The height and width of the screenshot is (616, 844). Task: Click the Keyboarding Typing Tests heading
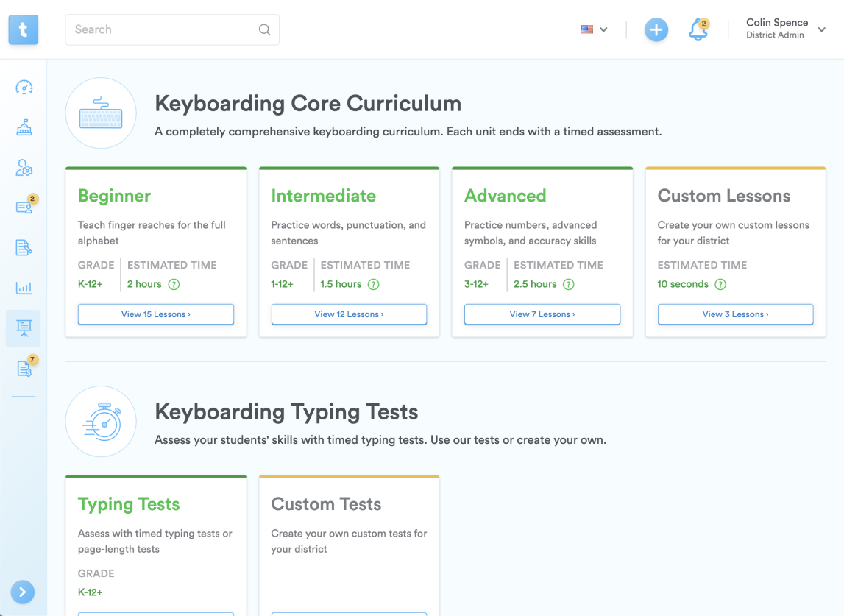[286, 412]
